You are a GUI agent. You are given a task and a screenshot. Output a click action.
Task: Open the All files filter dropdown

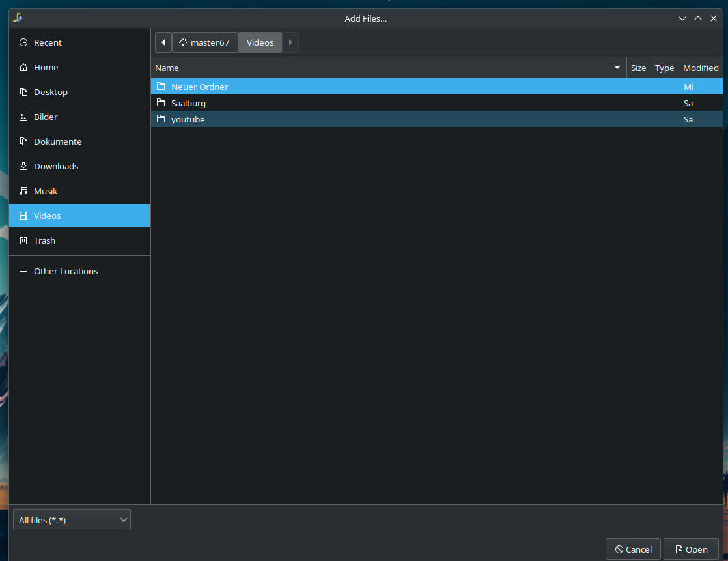click(72, 520)
